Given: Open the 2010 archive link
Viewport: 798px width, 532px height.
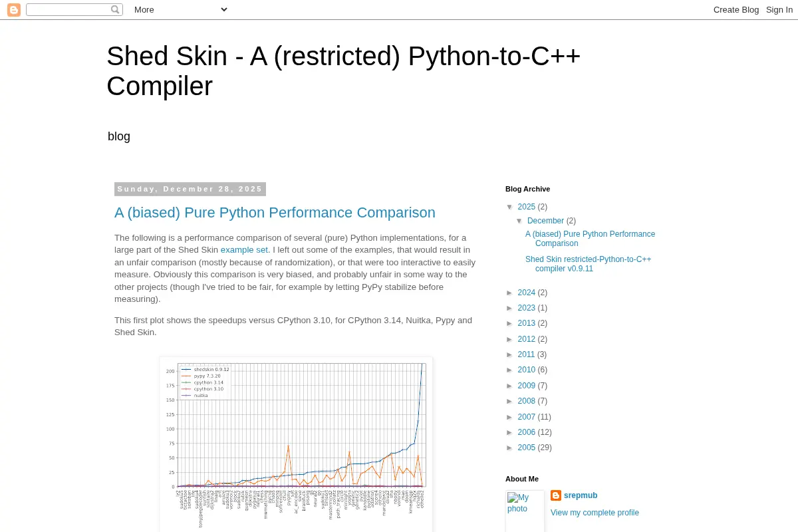Looking at the screenshot, I should 527,370.
